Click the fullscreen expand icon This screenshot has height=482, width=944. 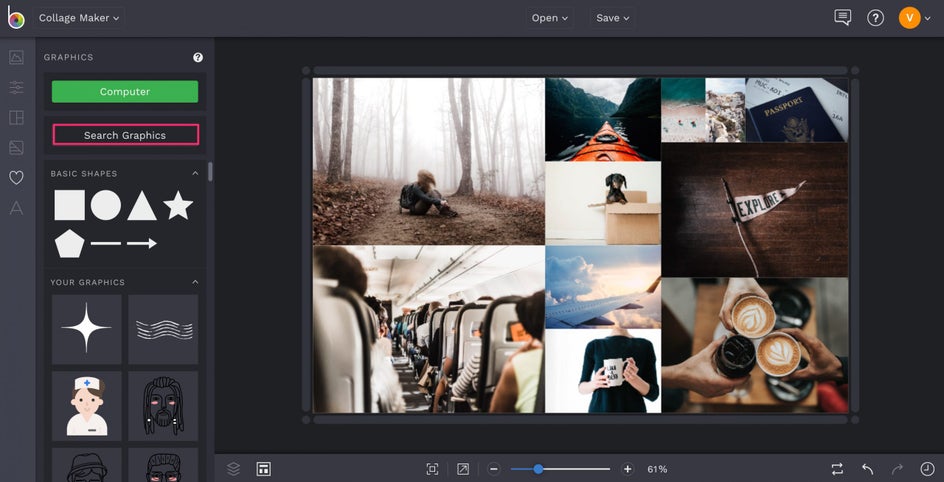point(462,469)
